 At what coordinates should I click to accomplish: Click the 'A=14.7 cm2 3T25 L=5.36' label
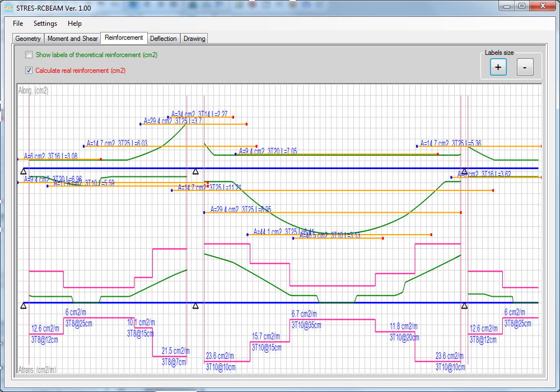tap(451, 143)
